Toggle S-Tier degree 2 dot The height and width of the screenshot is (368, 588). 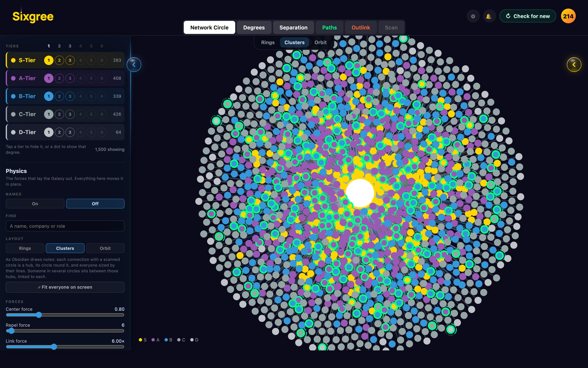59,60
